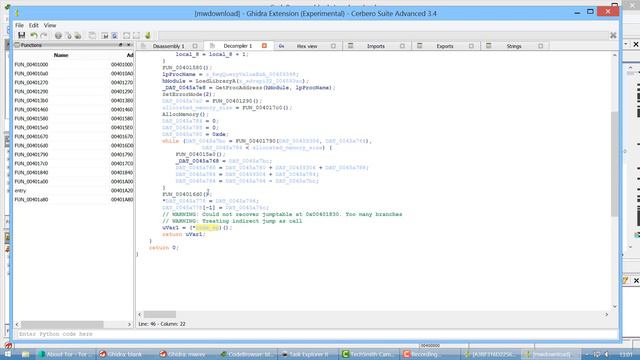Save with the floppy disk toolbar icon
640x360 pixels.
click(22, 36)
